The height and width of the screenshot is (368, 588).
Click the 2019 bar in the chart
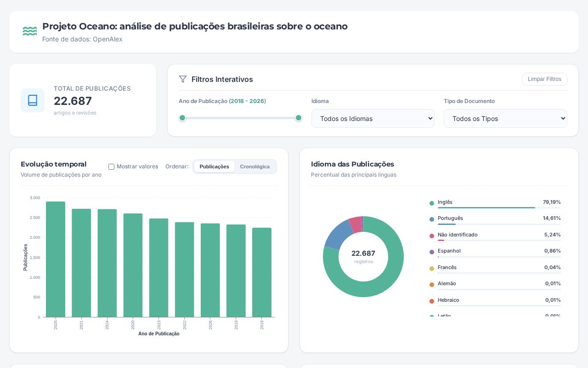coord(236,271)
